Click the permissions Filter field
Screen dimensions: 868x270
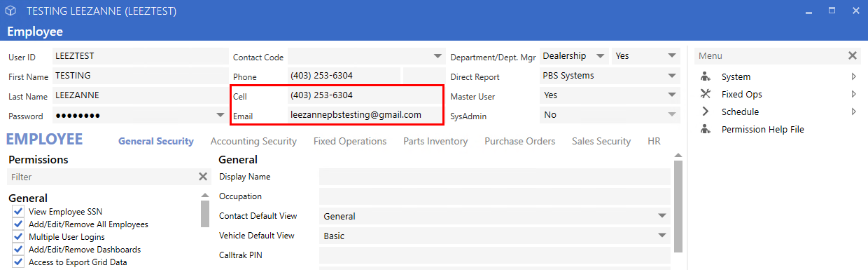click(101, 177)
